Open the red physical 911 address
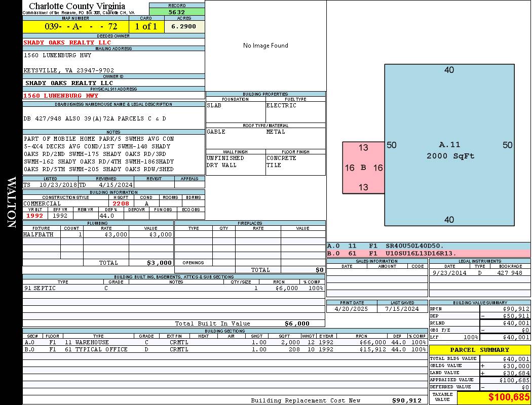 (61, 96)
